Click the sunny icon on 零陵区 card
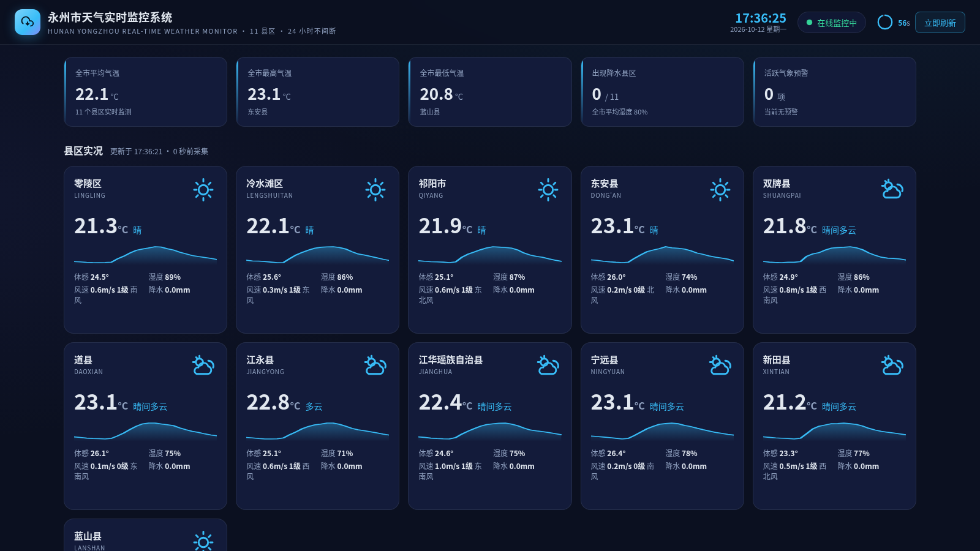Viewport: 980px width, 551px height. (203, 190)
